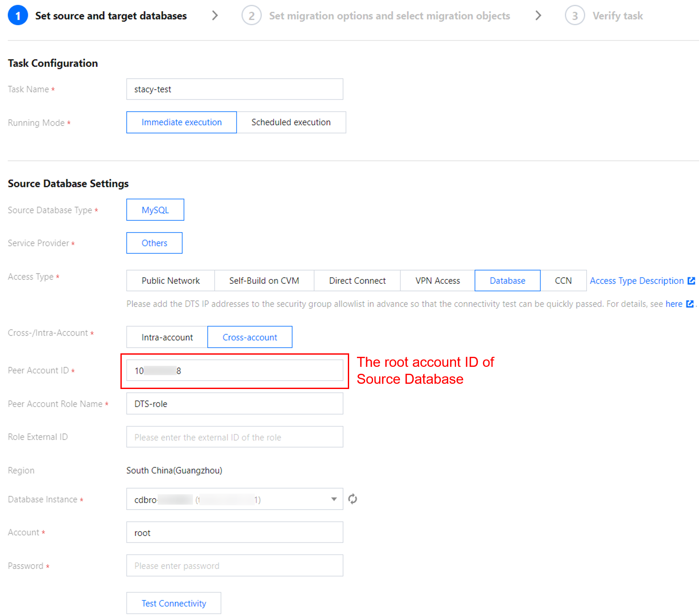The image size is (700, 615).
Task: Click the step 2 circle icon
Action: 251,16
